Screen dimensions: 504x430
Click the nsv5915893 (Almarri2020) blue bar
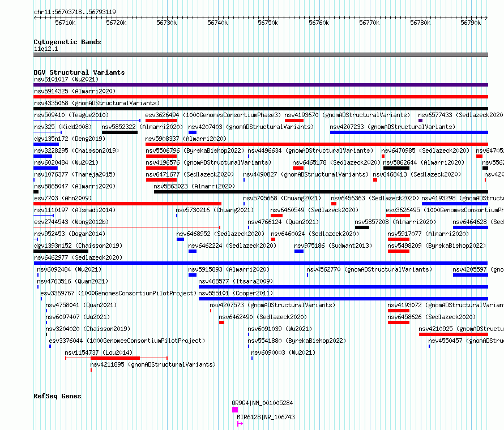[x=193, y=275]
